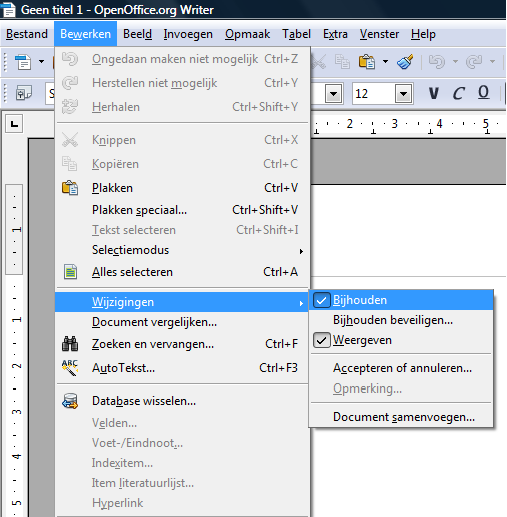The image size is (507, 517).
Task: Click the tab stop type ruler button
Action: point(14,124)
